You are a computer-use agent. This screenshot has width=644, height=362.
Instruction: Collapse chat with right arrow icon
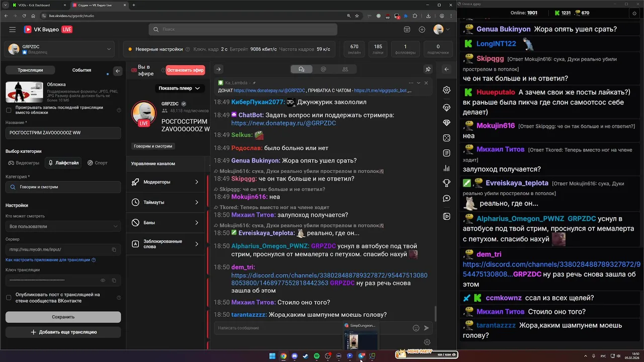[218, 69]
